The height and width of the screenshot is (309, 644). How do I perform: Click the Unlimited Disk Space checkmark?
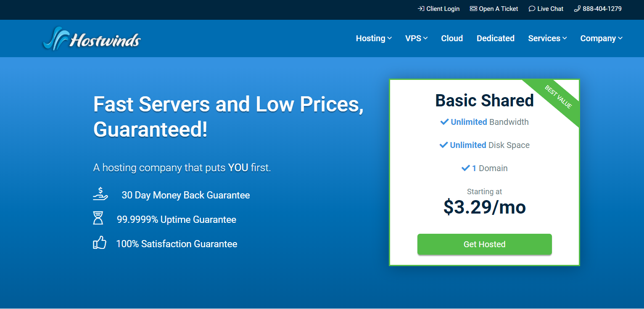pyautogui.click(x=443, y=145)
